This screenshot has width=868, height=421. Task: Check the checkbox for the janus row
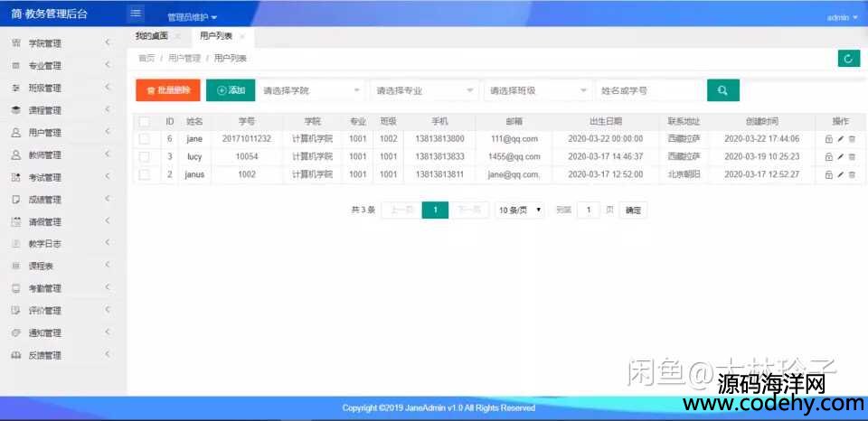click(x=145, y=174)
